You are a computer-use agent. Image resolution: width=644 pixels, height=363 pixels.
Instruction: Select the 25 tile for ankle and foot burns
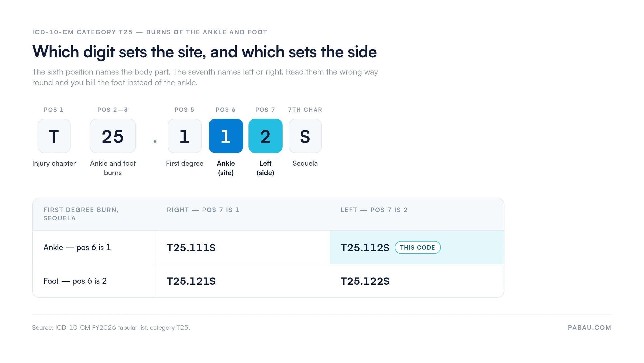(x=113, y=136)
